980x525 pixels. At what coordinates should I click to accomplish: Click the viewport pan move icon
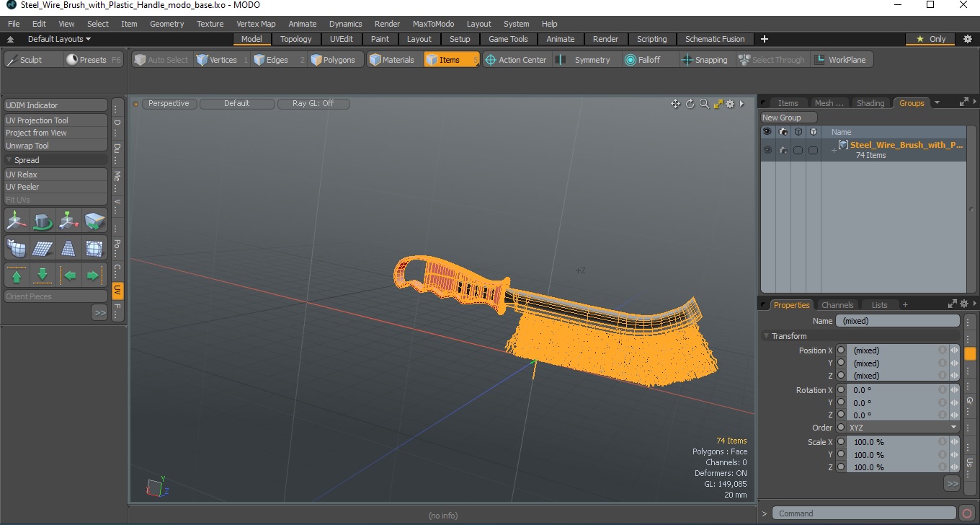pos(675,104)
